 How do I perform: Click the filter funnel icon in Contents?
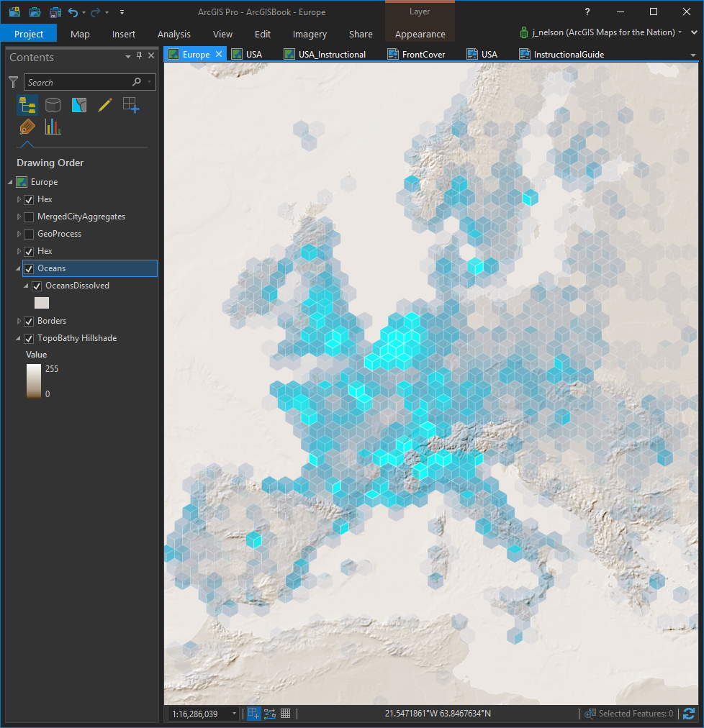coord(14,82)
